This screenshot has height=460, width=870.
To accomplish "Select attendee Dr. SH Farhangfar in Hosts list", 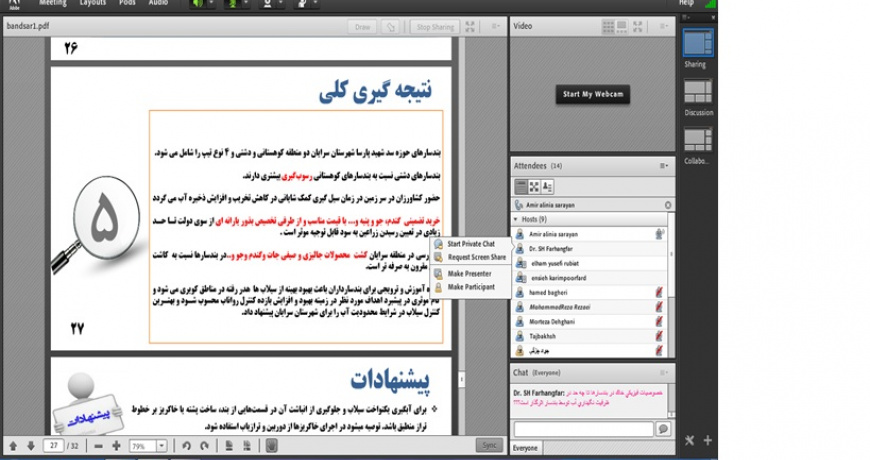I will pos(590,249).
